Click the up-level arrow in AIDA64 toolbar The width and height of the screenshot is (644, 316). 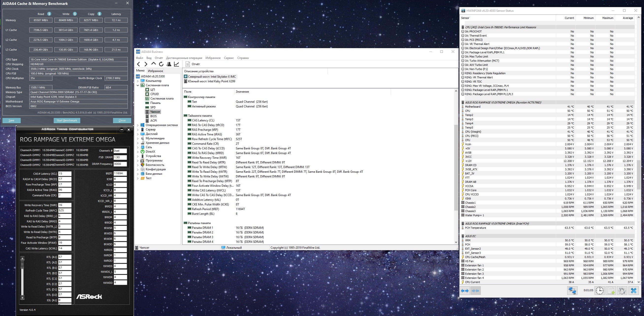click(x=154, y=64)
